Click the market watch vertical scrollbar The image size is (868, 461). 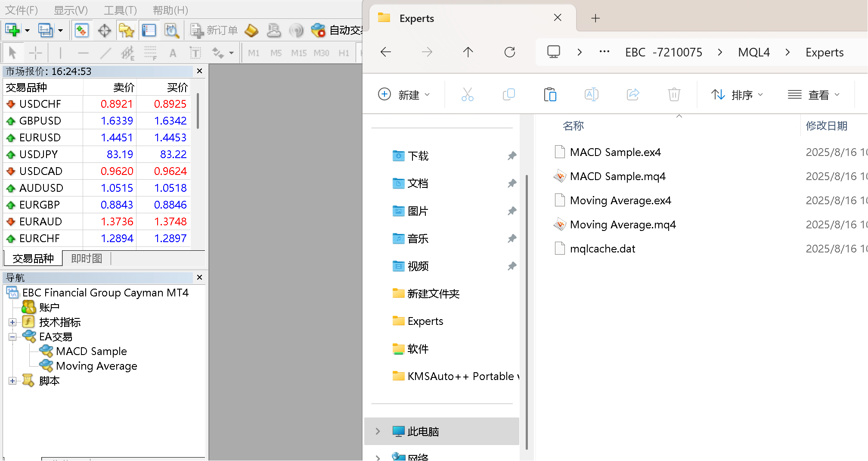pos(198,111)
